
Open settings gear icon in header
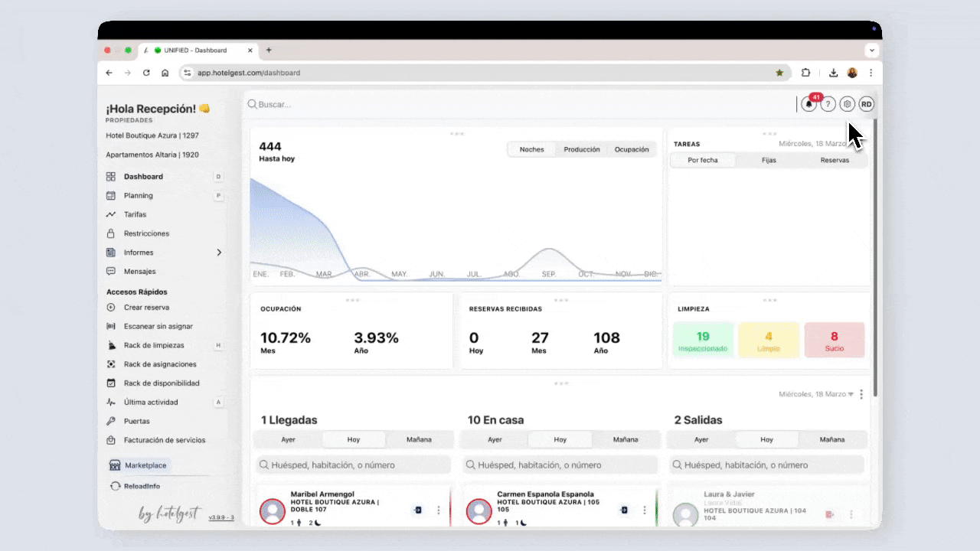point(847,104)
